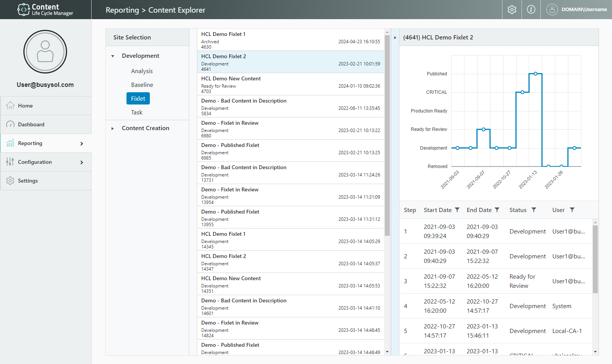
Task: Select Baseline under Development
Action: (142, 85)
